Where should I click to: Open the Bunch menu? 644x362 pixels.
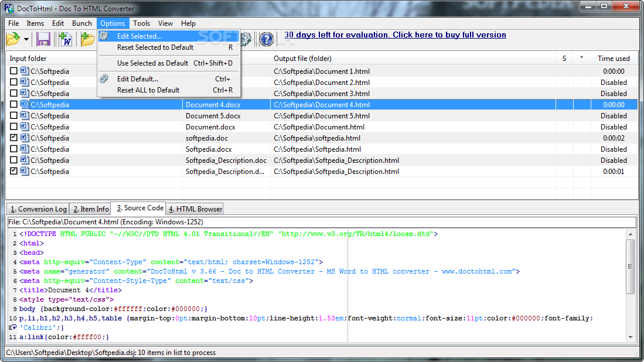pos(81,23)
